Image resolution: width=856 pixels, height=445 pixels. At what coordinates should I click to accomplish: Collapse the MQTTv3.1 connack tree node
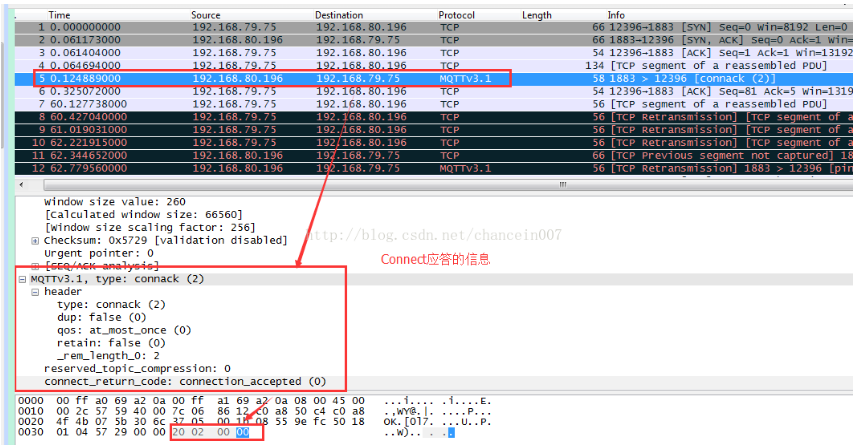22,279
